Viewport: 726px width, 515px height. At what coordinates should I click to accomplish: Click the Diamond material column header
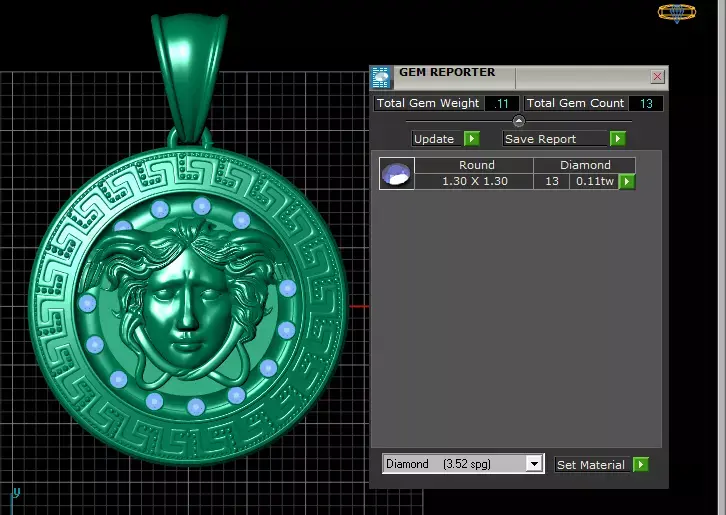pos(585,165)
